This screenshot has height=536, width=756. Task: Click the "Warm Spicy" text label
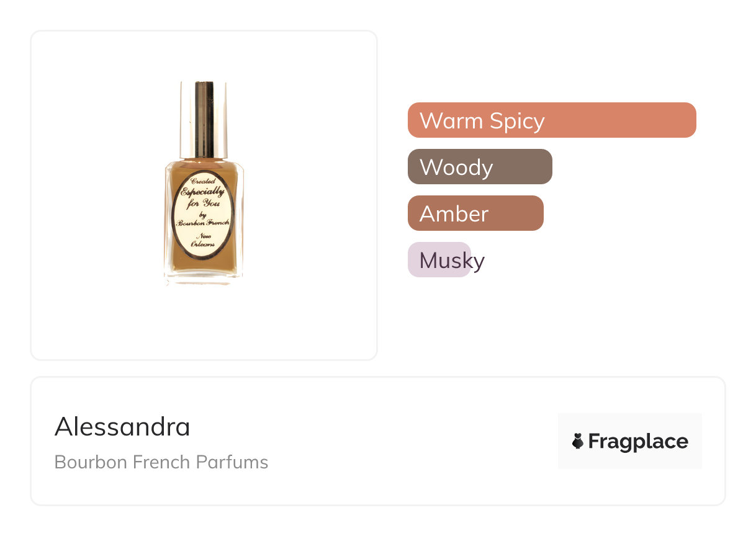click(x=482, y=120)
